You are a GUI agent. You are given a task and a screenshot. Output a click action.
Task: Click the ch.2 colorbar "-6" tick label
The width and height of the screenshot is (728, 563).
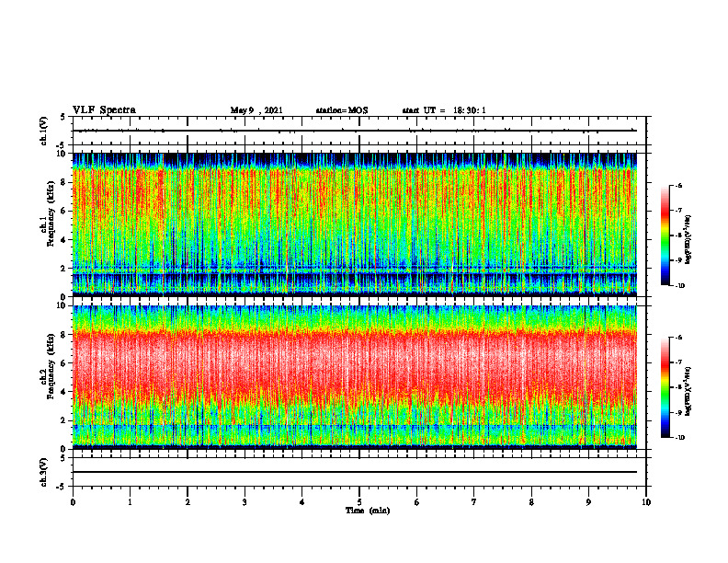coord(678,338)
